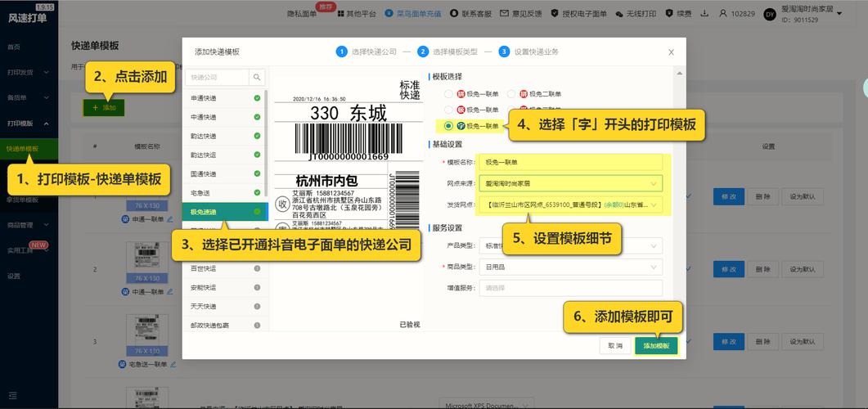
Task: Expand 商品管理 sidebar menu
Action: click(x=29, y=225)
